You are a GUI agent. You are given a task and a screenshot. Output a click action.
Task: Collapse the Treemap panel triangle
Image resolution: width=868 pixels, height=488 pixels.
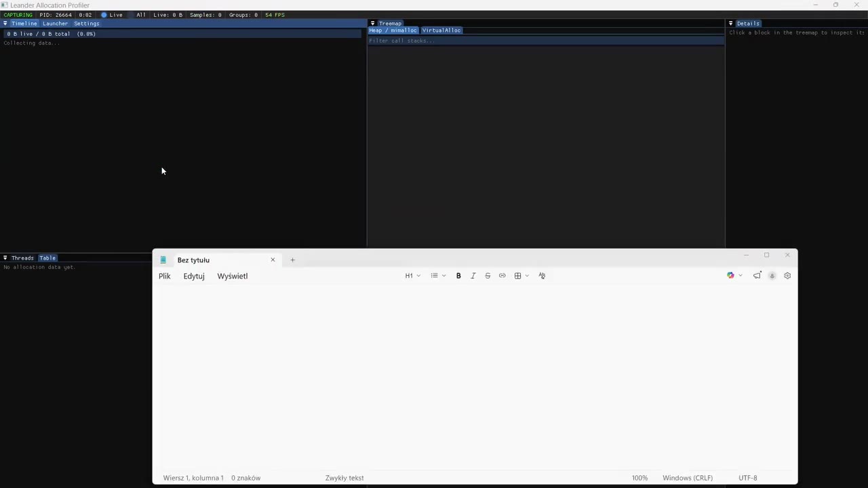click(372, 24)
